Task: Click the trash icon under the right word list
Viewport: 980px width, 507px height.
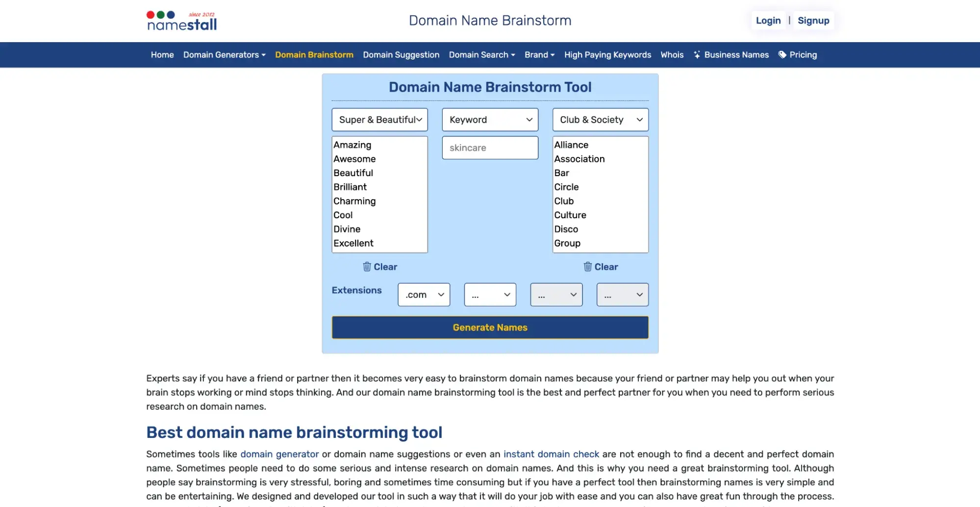Action: pos(587,267)
